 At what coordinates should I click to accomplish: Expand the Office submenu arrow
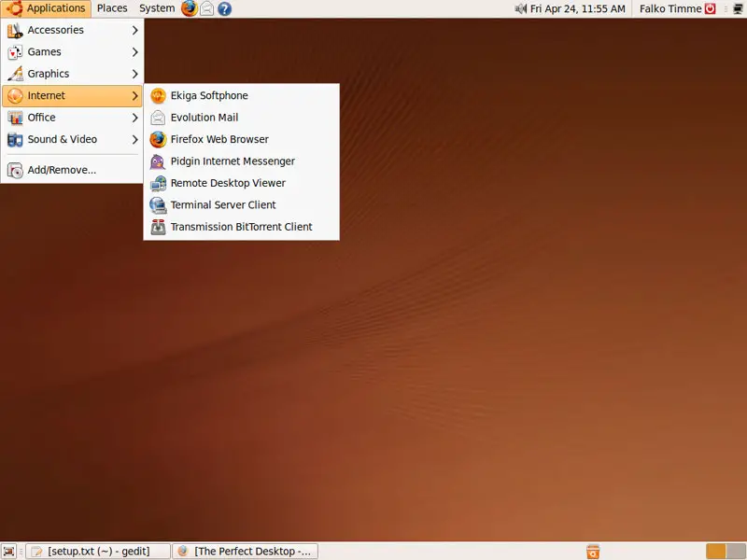pyautogui.click(x=134, y=118)
